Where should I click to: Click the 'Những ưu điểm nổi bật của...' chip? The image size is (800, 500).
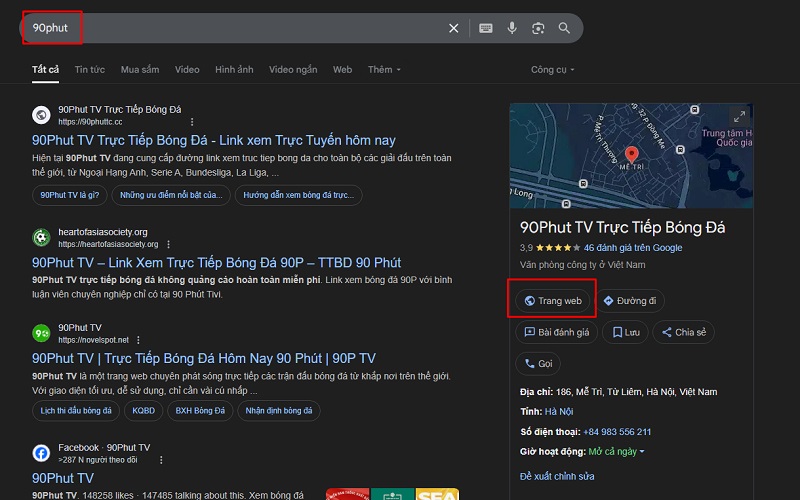pyautogui.click(x=171, y=195)
